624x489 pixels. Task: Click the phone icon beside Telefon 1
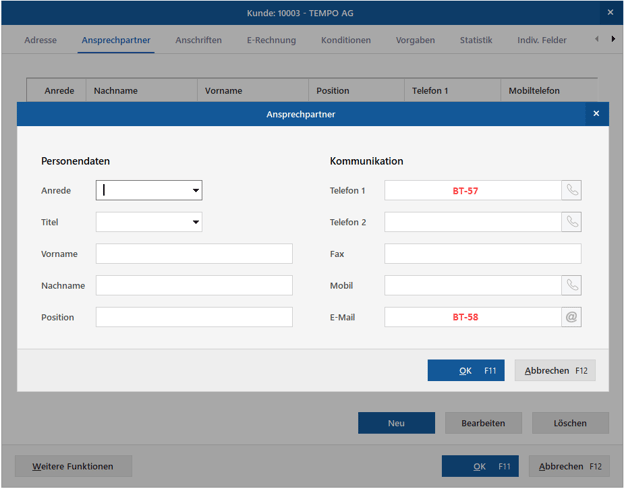pyautogui.click(x=571, y=190)
